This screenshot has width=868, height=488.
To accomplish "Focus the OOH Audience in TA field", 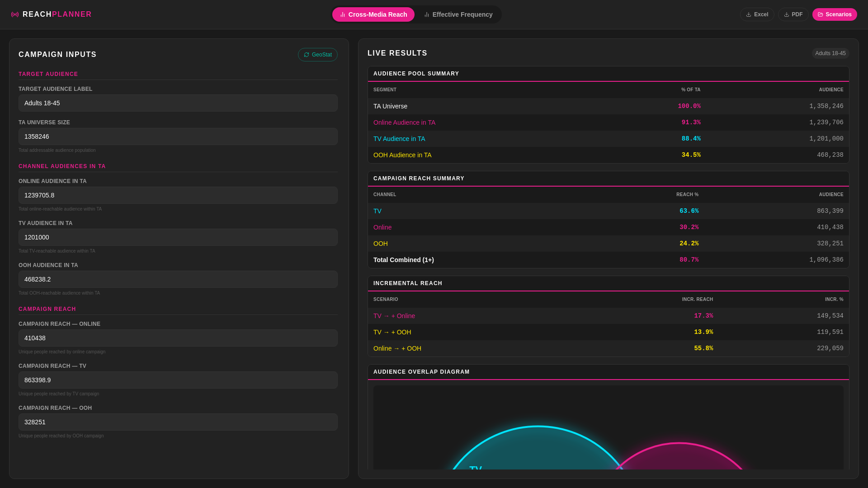I will coord(178,279).
